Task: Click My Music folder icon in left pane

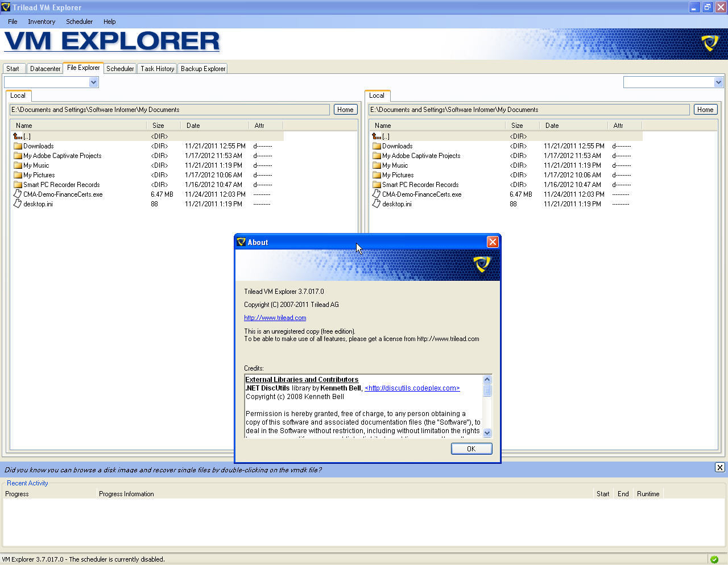Action: (18, 165)
